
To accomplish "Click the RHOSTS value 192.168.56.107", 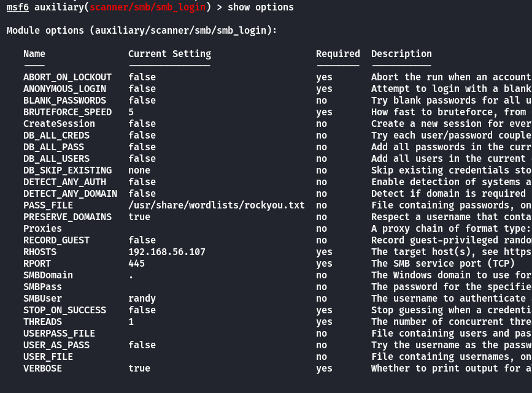I will (167, 252).
